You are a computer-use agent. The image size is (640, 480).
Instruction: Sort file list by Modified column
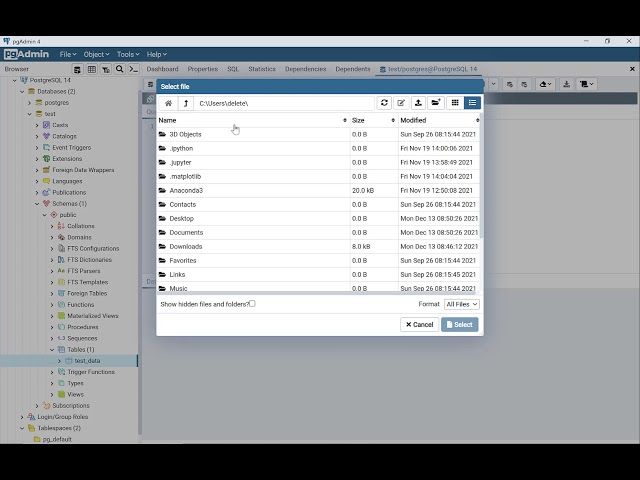[439, 120]
